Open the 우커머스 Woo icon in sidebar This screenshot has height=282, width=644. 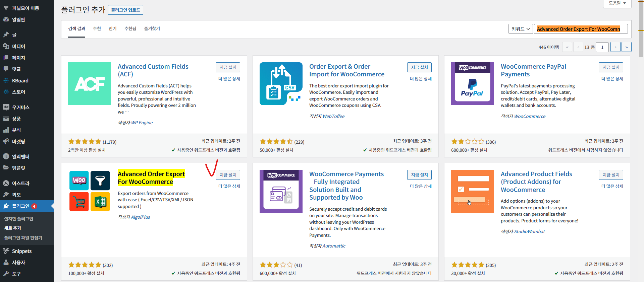click(6, 107)
